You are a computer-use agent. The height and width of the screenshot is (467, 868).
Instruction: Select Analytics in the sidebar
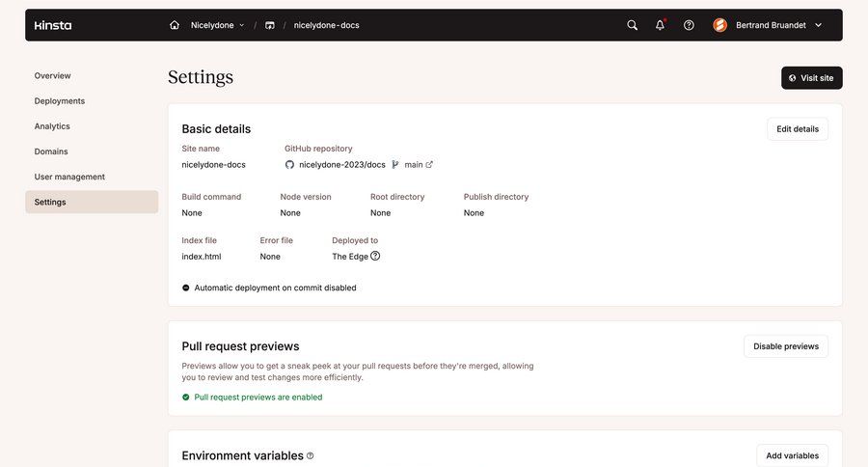[52, 126]
